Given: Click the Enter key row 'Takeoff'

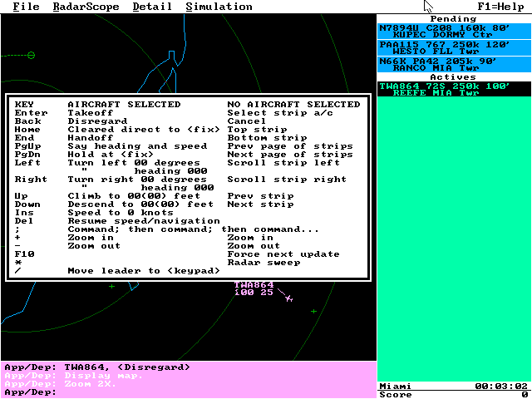Looking at the screenshot, I should 91,113.
